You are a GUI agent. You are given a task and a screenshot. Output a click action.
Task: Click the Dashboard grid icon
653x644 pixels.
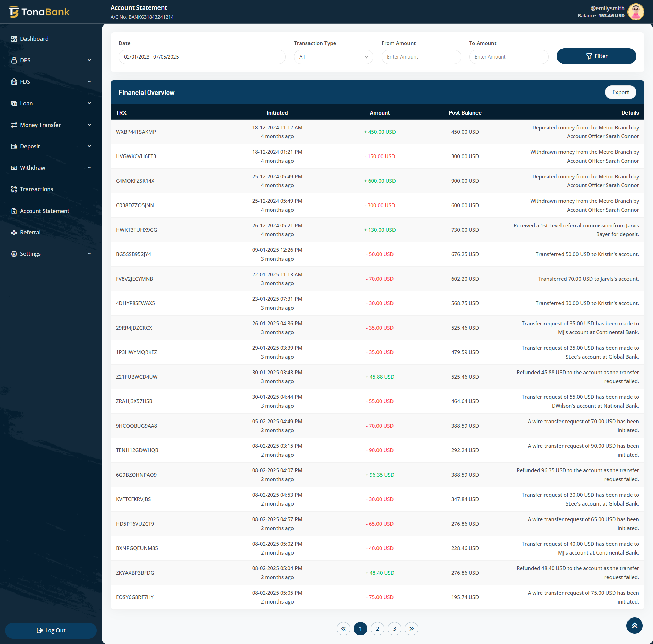[x=14, y=39]
